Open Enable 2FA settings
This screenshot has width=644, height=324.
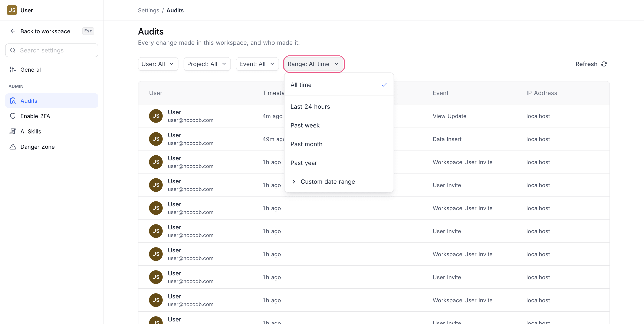52,116
